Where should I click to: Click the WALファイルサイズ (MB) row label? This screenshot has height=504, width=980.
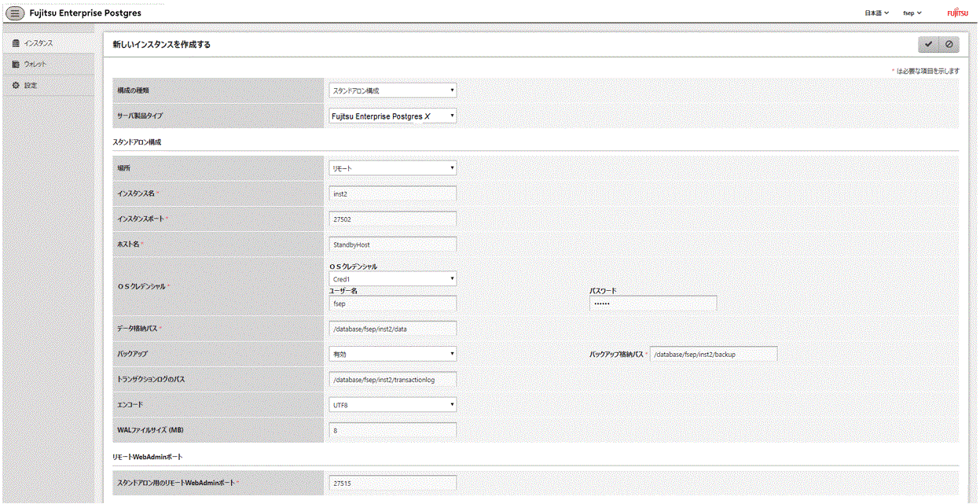click(149, 429)
